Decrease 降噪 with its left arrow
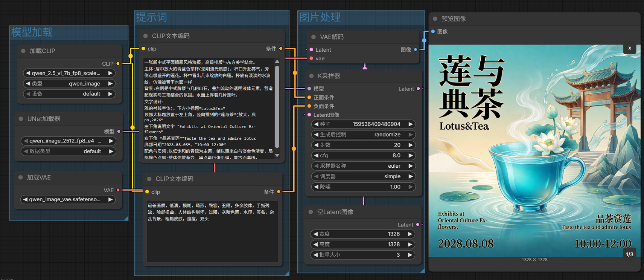 [x=316, y=187]
